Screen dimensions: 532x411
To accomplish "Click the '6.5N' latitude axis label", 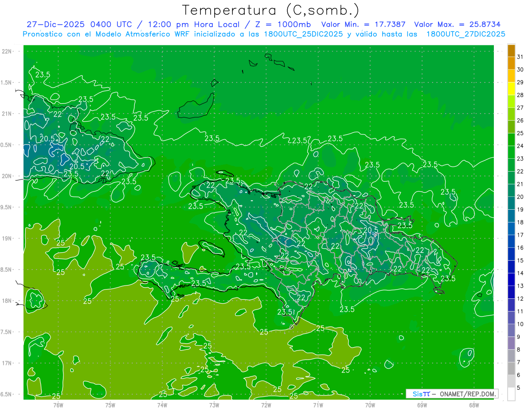I will 7,394.
